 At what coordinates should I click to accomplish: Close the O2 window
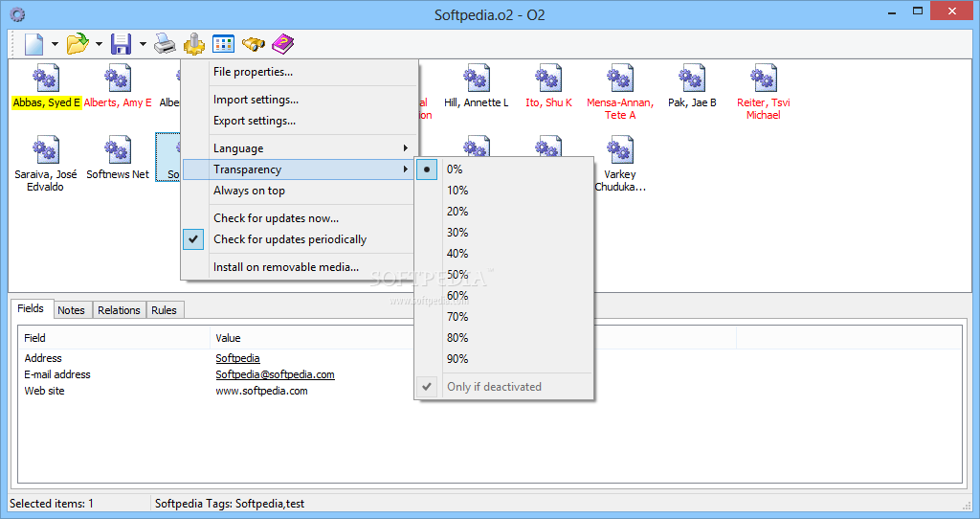[952, 11]
